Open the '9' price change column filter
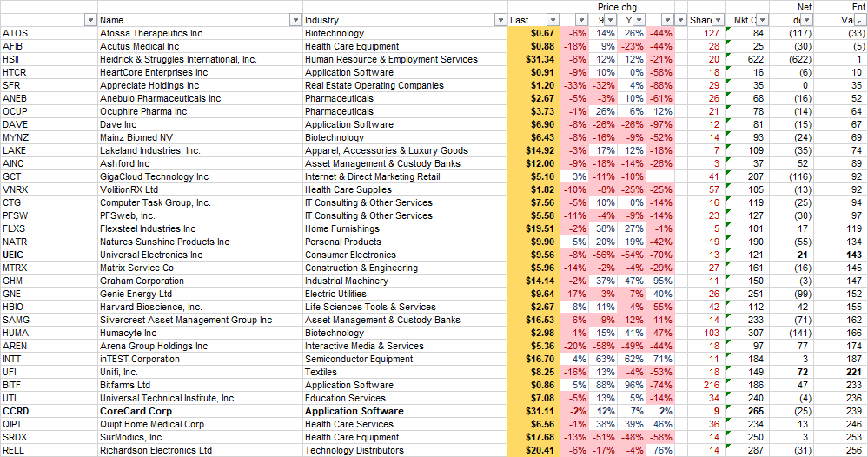Image resolution: width=868 pixels, height=457 pixels. [610, 20]
